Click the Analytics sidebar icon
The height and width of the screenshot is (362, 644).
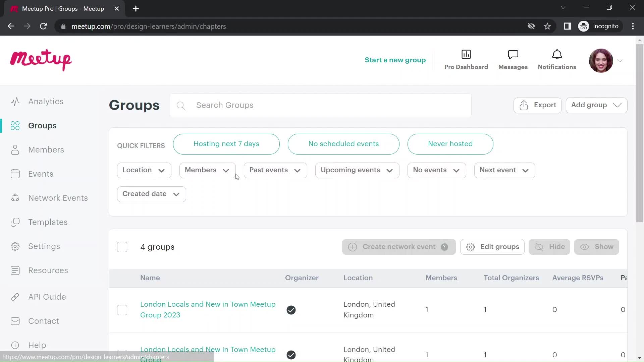pyautogui.click(x=15, y=102)
